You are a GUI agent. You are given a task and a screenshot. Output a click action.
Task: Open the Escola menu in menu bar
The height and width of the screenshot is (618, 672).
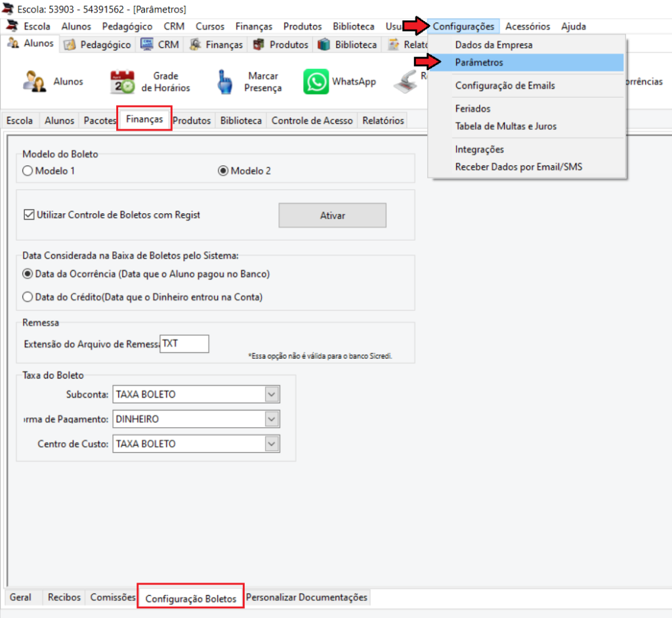(37, 26)
